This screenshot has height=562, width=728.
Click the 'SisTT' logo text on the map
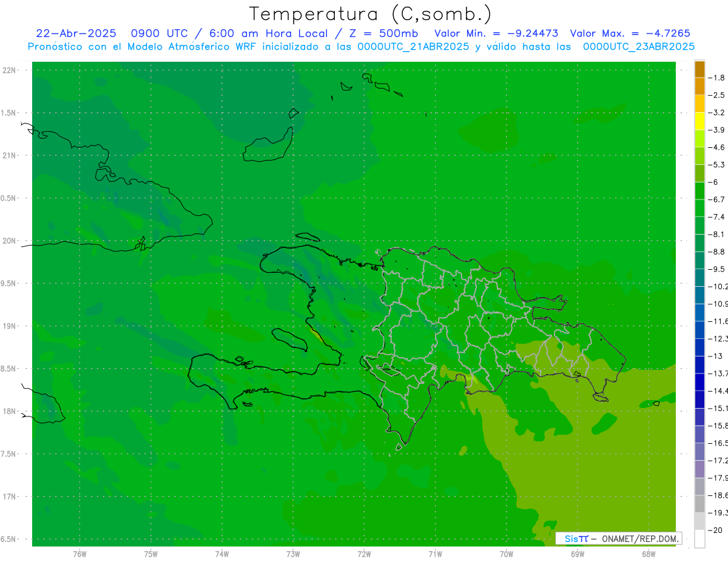tap(576, 538)
